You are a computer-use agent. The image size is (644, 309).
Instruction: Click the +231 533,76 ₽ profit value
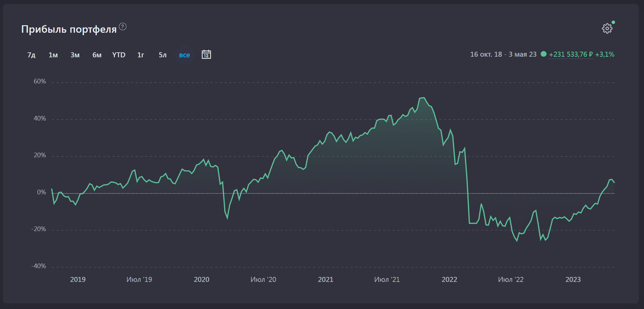coord(571,54)
